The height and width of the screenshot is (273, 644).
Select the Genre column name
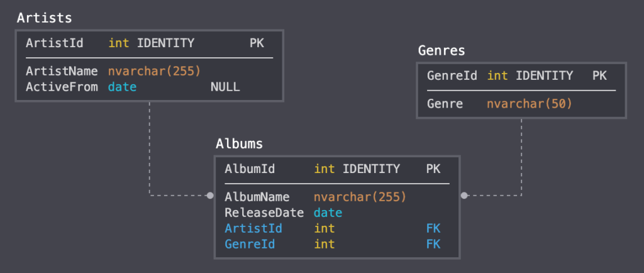click(x=445, y=103)
